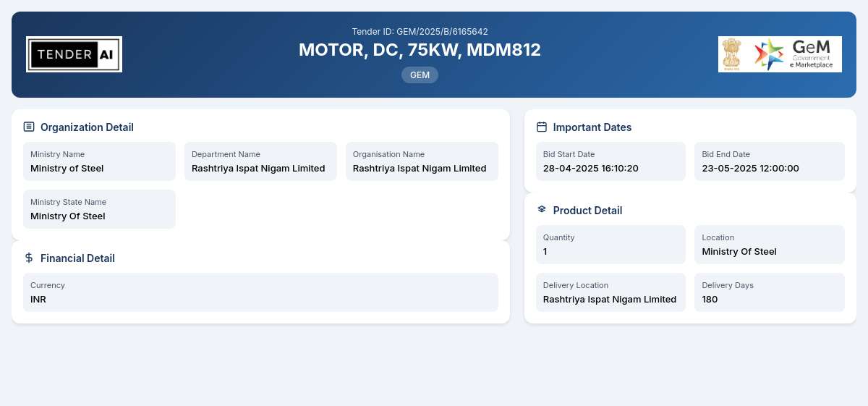Screen dimensions: 868x406
Task: Click the Delivery Days 180 card
Action: tap(770, 292)
